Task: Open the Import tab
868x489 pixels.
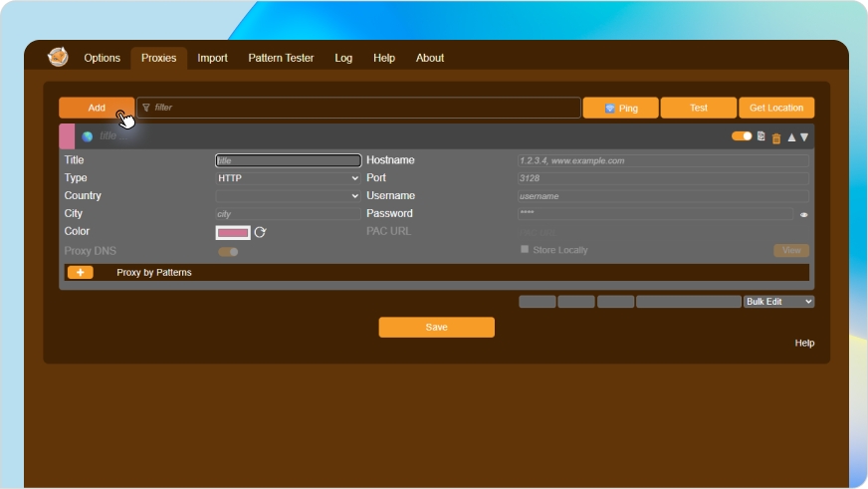Action: (x=212, y=58)
